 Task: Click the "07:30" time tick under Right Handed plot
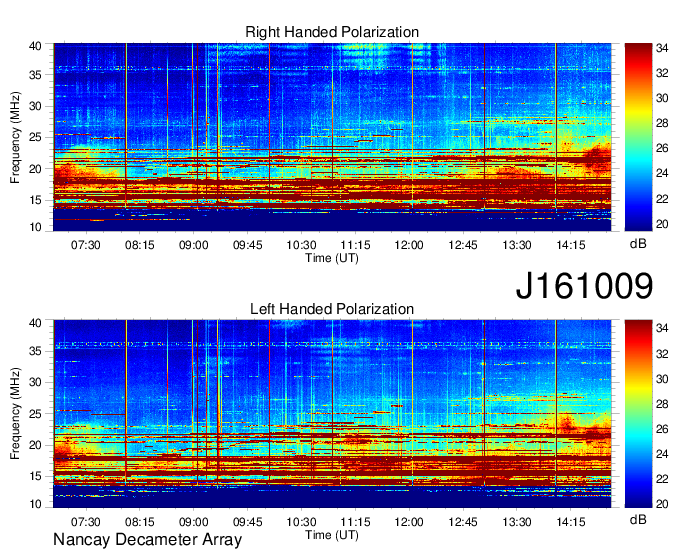[x=86, y=245]
